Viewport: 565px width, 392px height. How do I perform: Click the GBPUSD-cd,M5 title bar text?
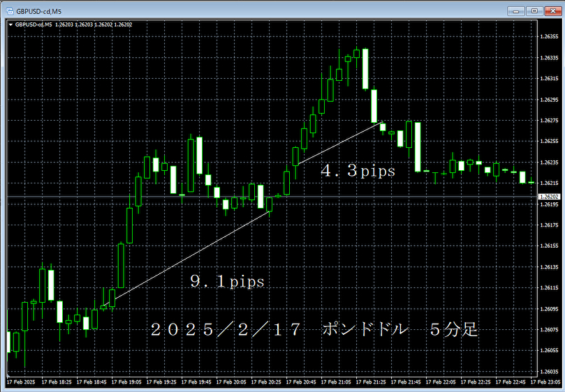(39, 12)
